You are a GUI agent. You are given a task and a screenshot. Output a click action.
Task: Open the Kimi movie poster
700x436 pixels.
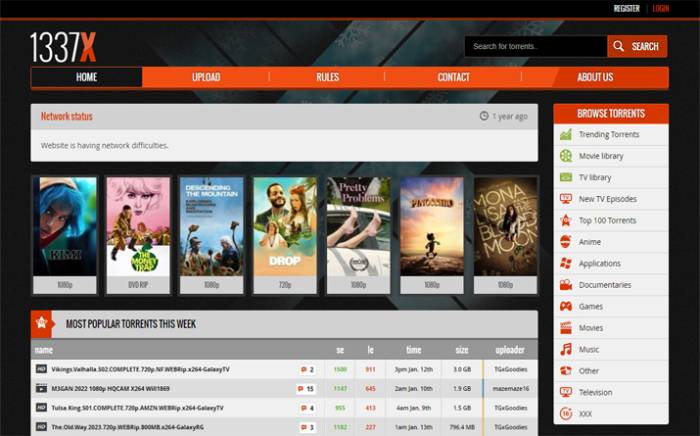[65, 226]
